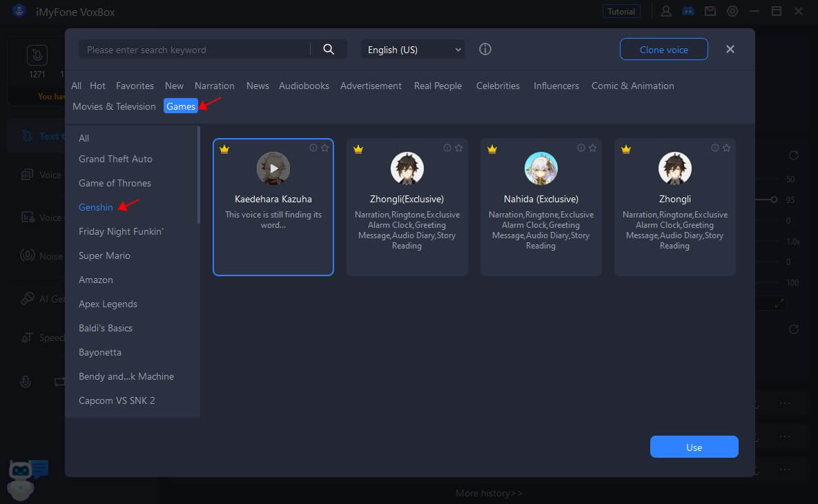Viewport: 818px width, 504px height.
Task: Open the mail icon in title bar
Action: [710, 11]
